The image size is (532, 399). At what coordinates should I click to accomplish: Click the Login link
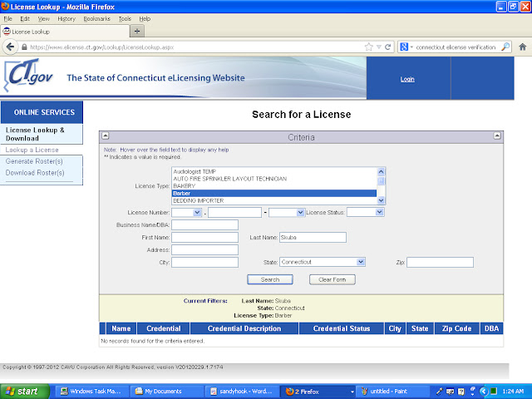pyautogui.click(x=407, y=79)
